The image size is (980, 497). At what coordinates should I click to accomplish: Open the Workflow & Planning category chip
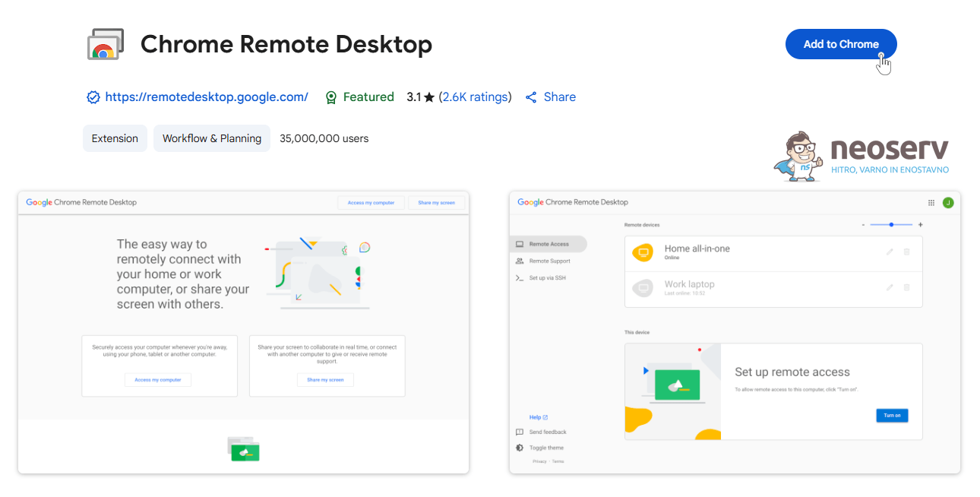coord(212,138)
